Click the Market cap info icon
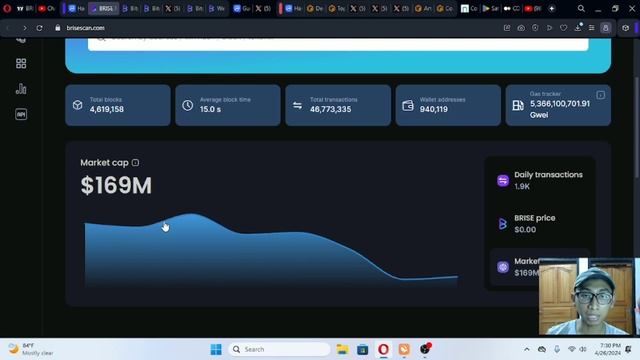The width and height of the screenshot is (640, 360). 136,163
